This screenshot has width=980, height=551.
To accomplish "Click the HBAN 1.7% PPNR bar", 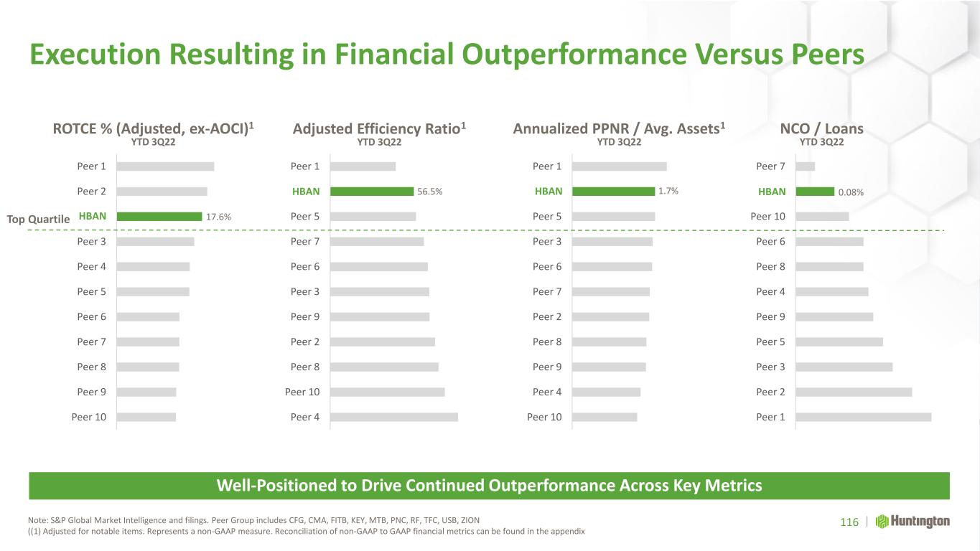I will 614,192.
